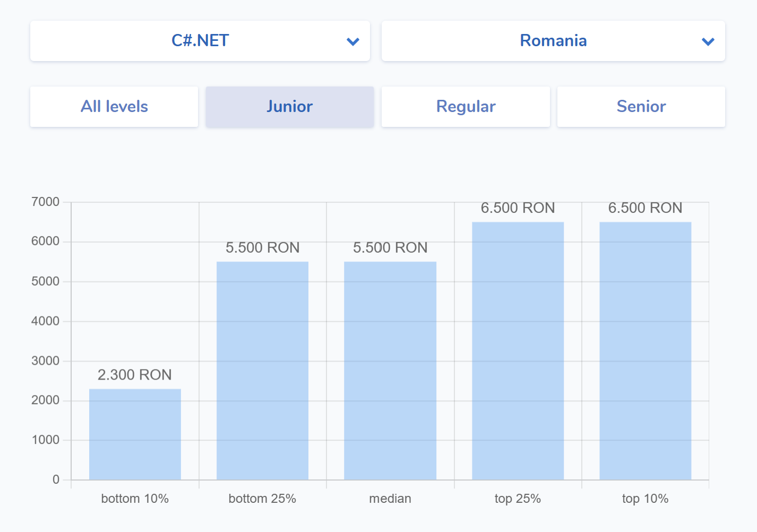Open the C#.NET technology dropdown
Image resolution: width=757 pixels, height=532 pixels.
[200, 41]
